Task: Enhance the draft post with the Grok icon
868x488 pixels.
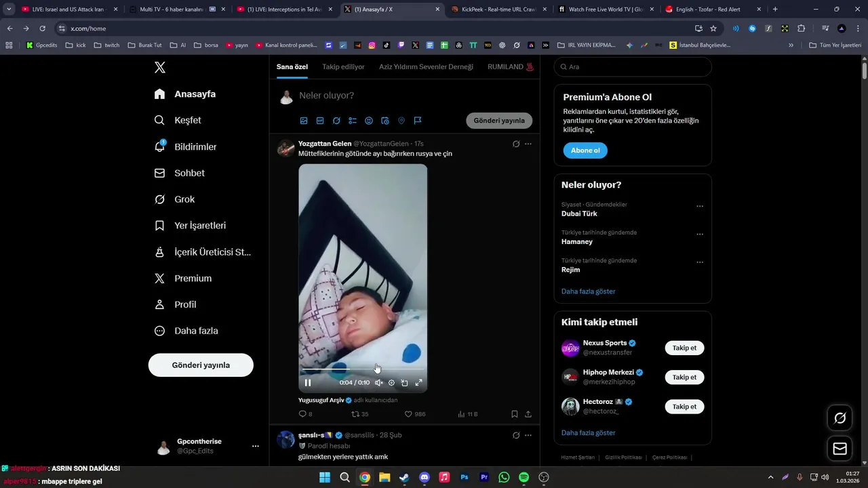Action: [x=336, y=121]
